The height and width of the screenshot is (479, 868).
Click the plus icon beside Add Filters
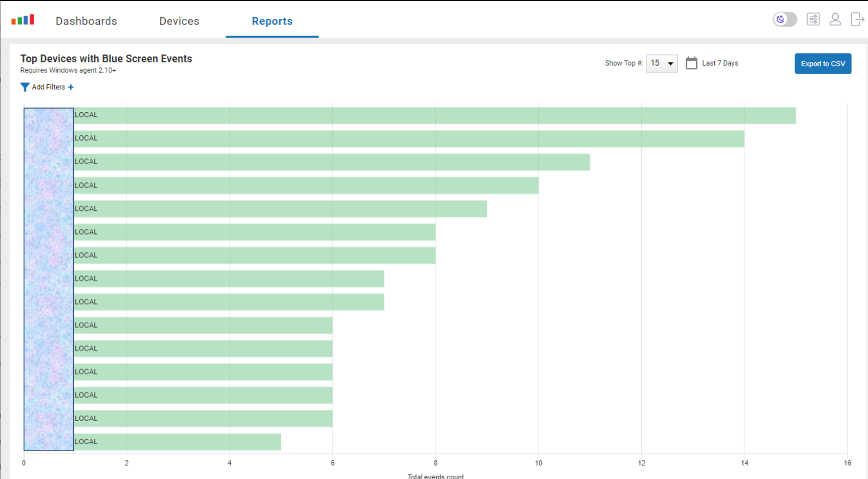pos(71,87)
